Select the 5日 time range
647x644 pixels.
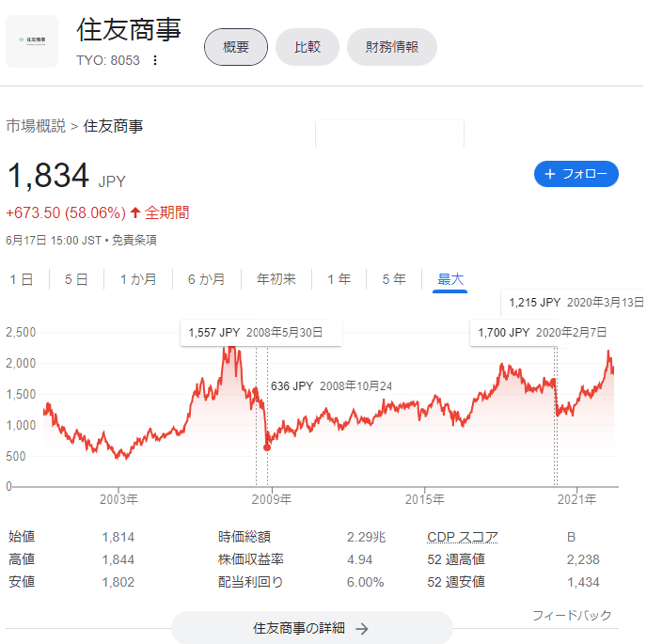(x=76, y=279)
